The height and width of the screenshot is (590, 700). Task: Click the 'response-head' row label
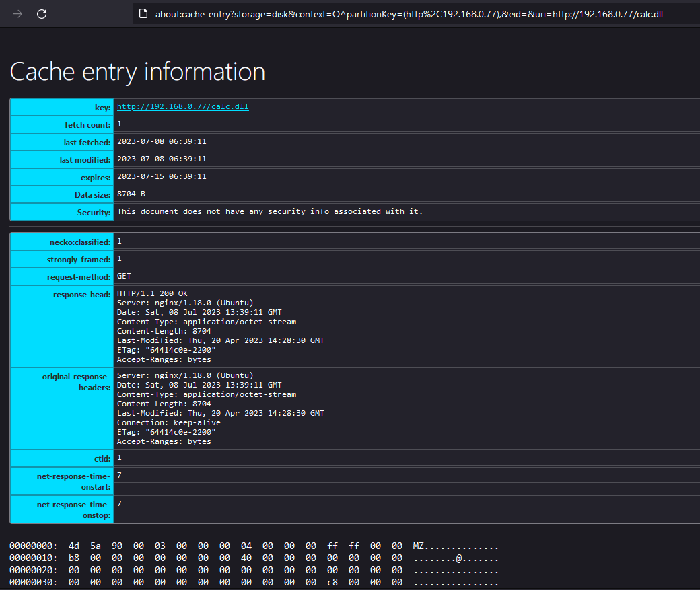(81, 295)
